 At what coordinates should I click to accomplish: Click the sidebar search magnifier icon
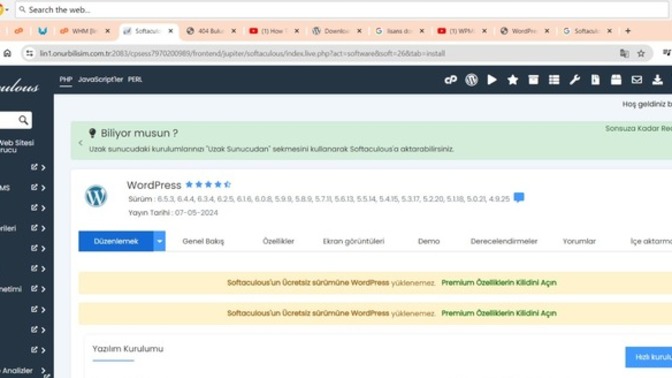point(23,120)
